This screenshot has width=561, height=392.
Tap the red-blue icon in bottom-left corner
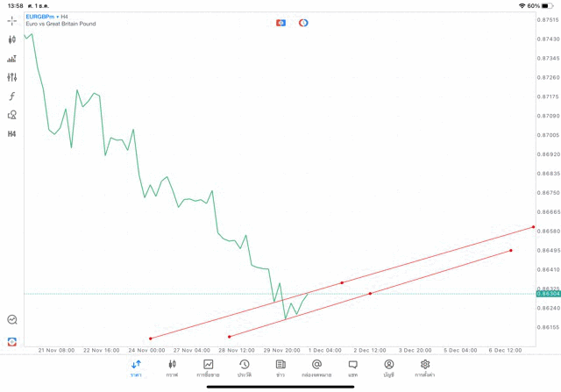12,341
